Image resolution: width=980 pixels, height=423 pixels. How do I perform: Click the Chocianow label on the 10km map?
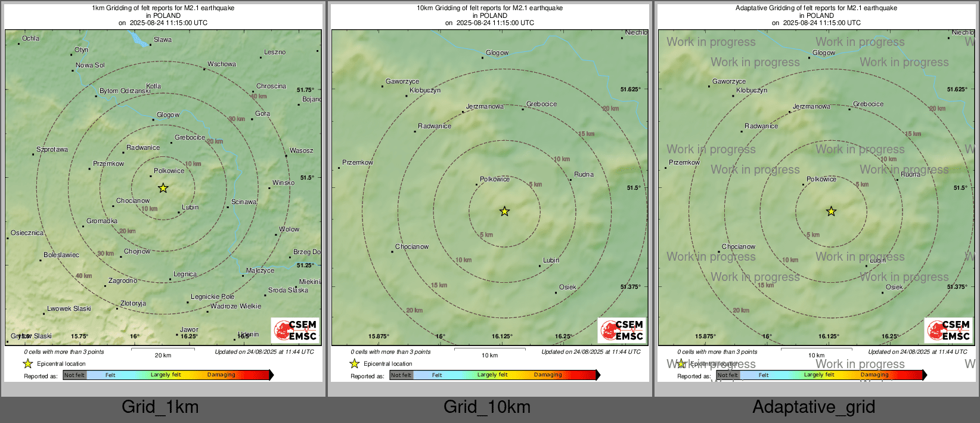(x=412, y=246)
